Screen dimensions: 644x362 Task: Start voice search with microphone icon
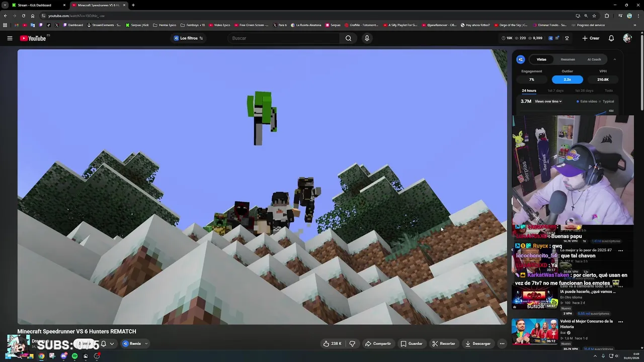click(367, 38)
